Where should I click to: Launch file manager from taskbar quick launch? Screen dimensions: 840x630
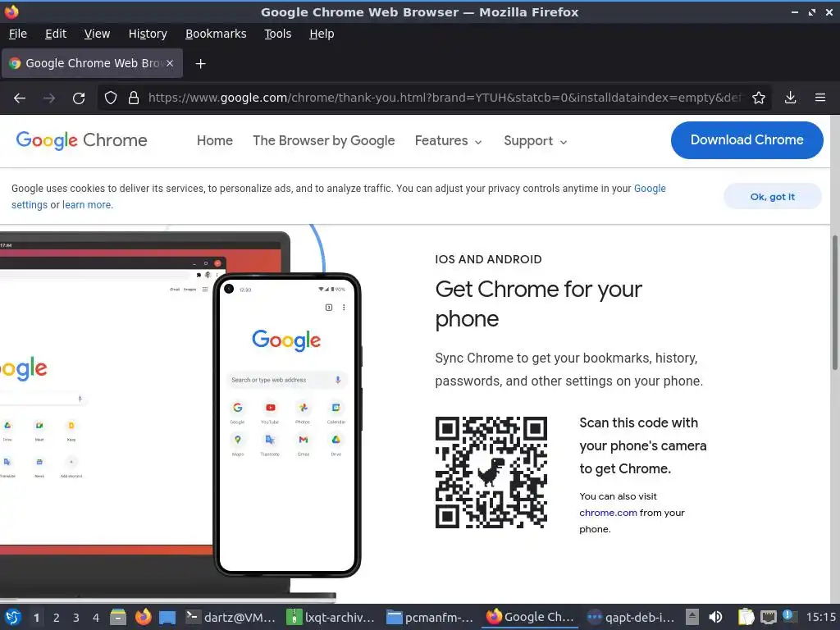[x=118, y=617]
